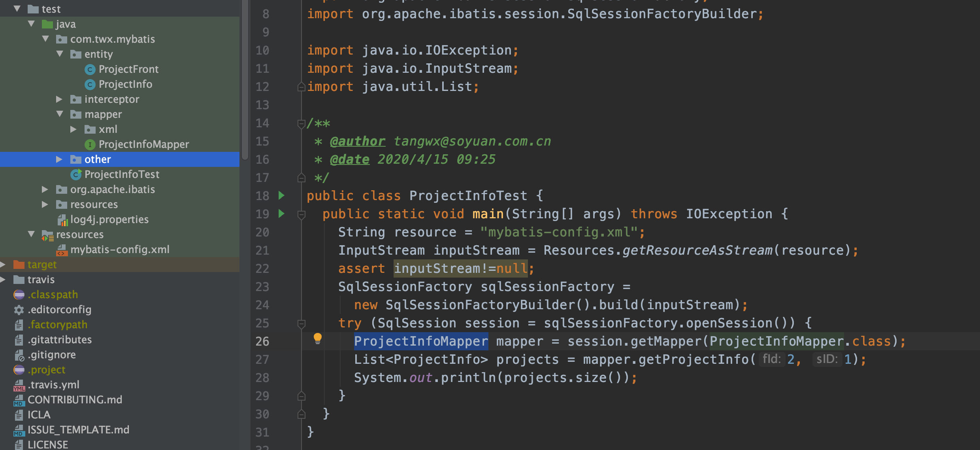The height and width of the screenshot is (450, 980).
Task: Select log4j.properties file in tree
Action: pyautogui.click(x=109, y=219)
